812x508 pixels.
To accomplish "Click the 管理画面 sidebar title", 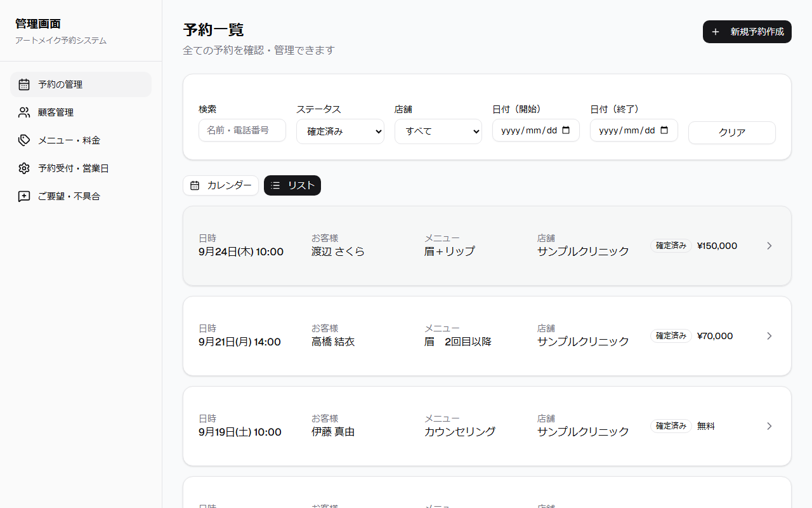I will [x=38, y=24].
